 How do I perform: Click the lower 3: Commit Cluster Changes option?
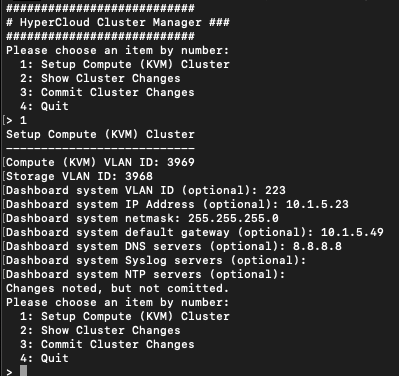pyautogui.click(x=107, y=344)
